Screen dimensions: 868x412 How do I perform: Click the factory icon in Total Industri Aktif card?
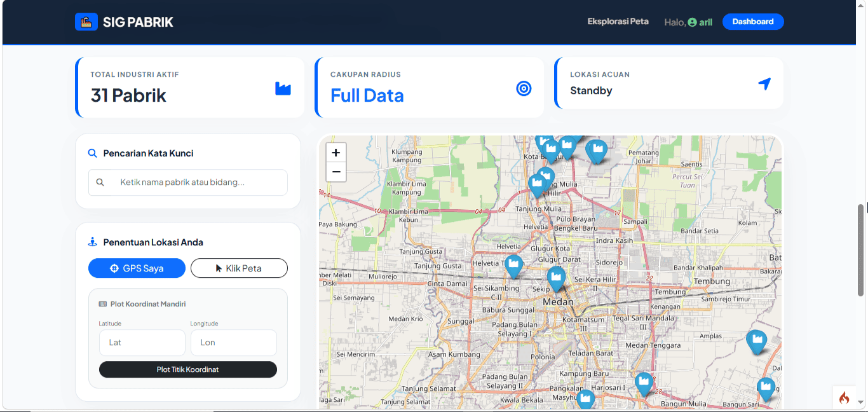(x=283, y=88)
